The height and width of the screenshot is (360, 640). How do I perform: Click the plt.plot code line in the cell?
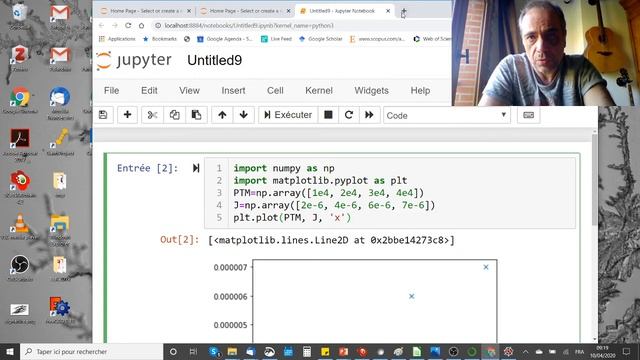292,218
